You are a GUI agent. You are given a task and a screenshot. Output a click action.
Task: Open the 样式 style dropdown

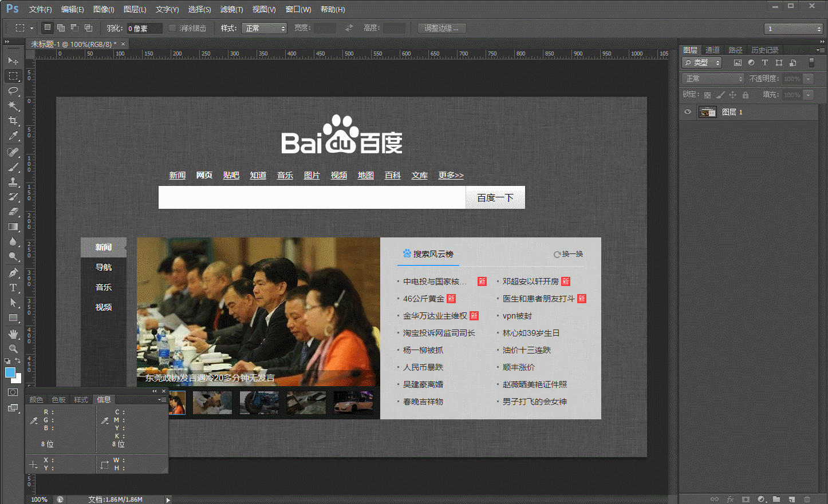click(264, 28)
